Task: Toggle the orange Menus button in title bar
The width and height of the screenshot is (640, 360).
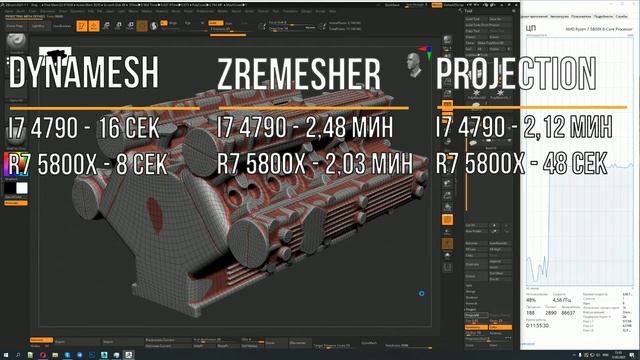Action: coord(437,5)
